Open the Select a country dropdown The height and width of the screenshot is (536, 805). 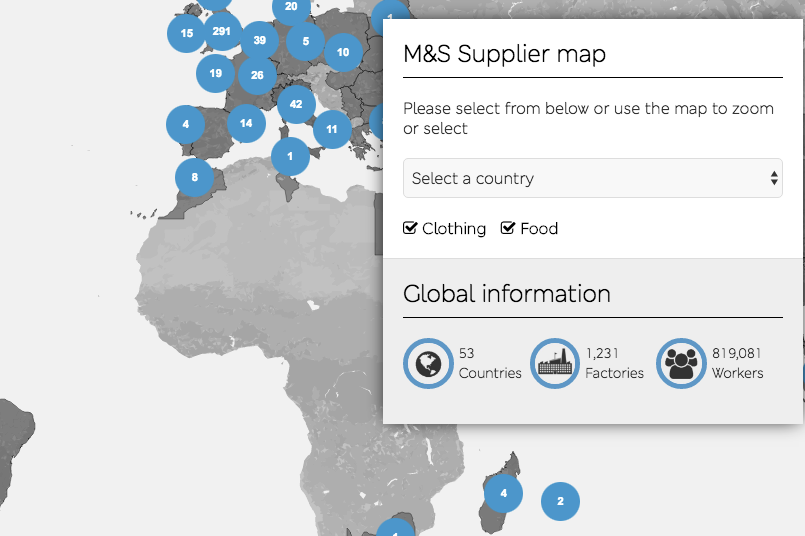pyautogui.click(x=592, y=178)
